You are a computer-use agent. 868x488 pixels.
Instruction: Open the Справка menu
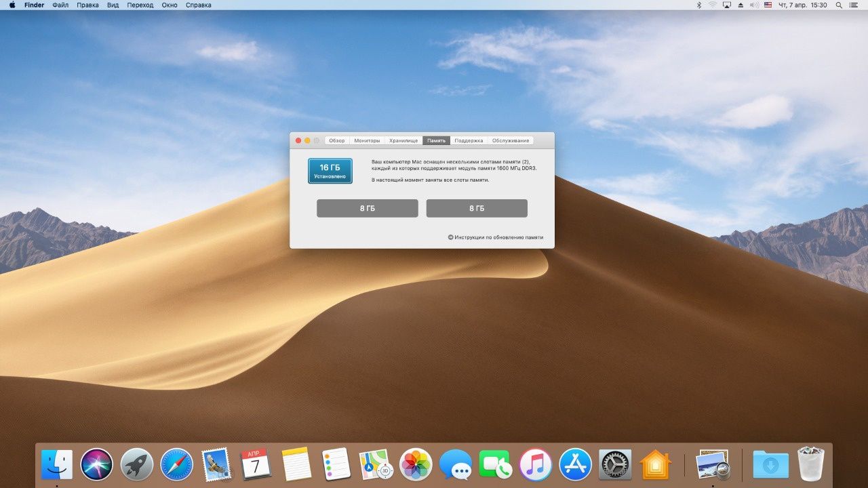[198, 5]
